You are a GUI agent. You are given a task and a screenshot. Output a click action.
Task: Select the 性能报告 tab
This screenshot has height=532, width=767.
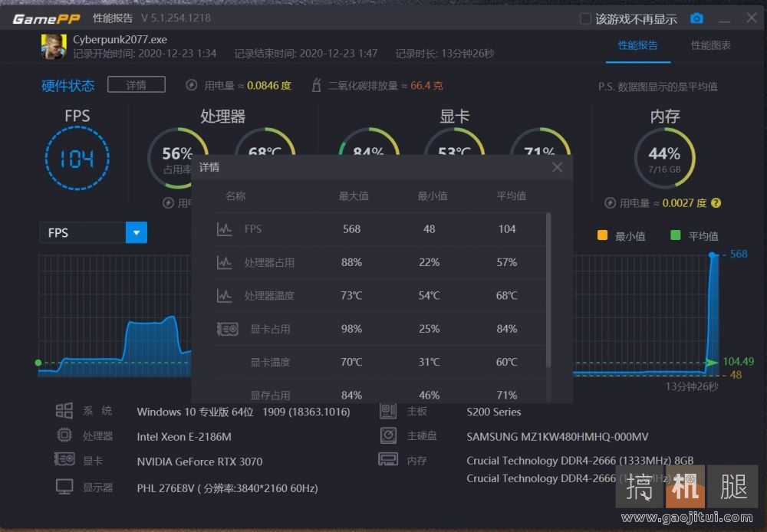637,45
